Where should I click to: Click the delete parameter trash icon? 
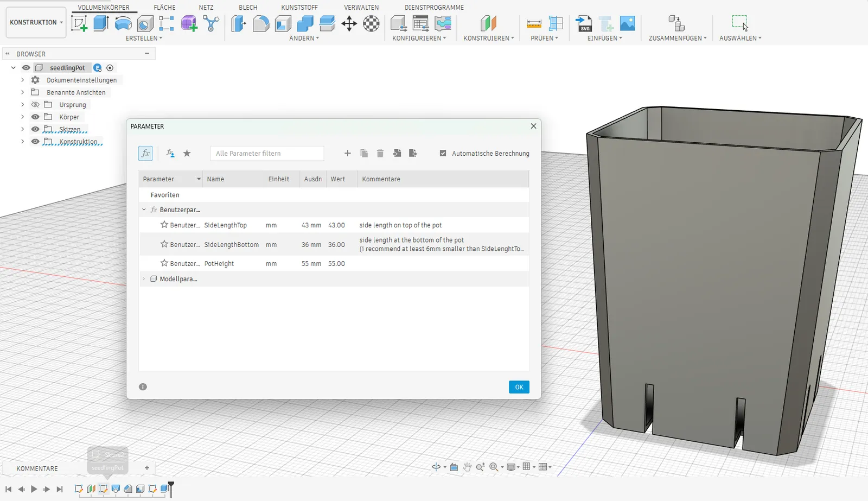click(x=380, y=154)
